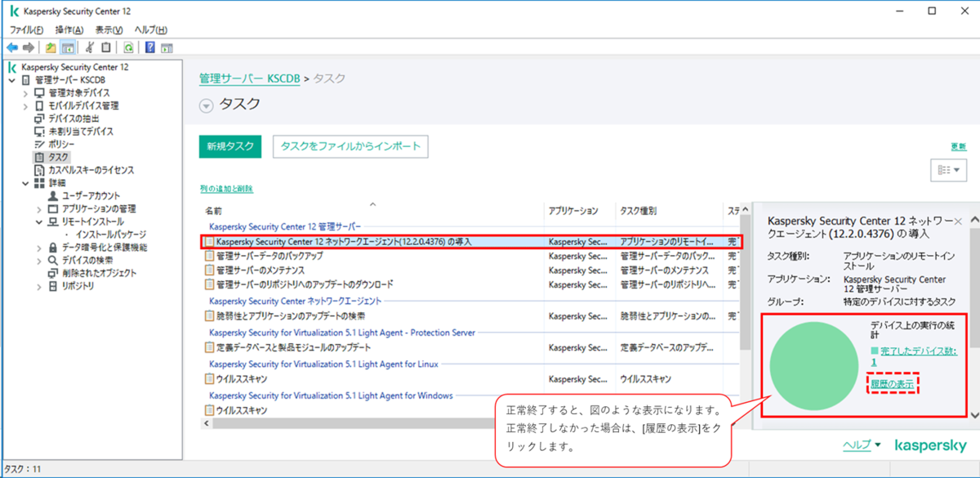The width and height of the screenshot is (980, 478).
Task: Click the デバイスの抽出 icon in tree
Action: click(39, 118)
